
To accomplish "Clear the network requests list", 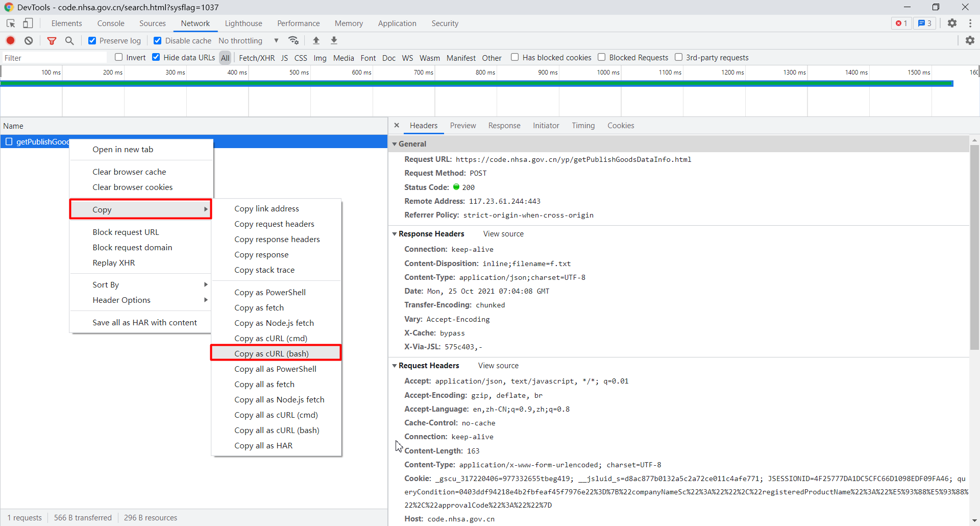I will [29, 40].
